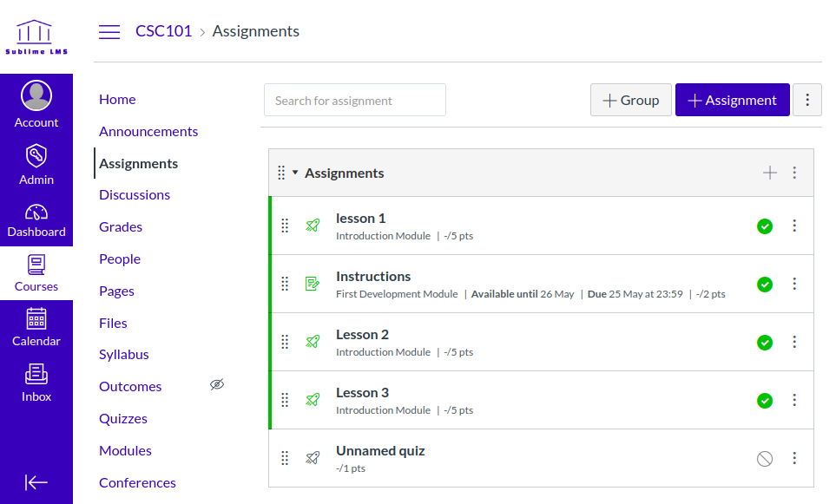Viewport: 836px width, 504px height.
Task: Unpublish lesson 1 using green check
Action: coord(764,226)
